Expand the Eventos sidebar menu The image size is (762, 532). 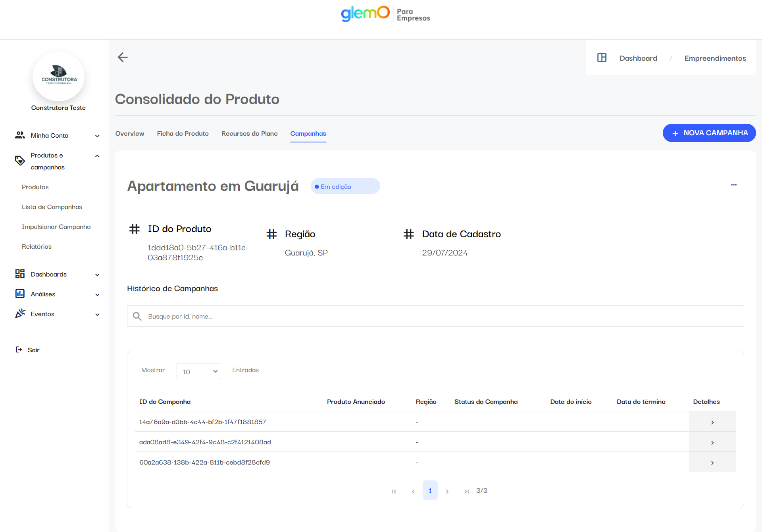coord(97,314)
